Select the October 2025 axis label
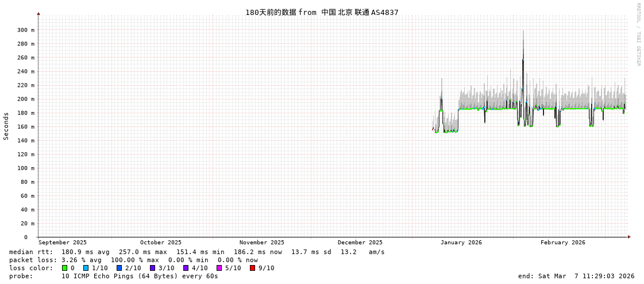Viewport: 644px width, 284px height. point(161,243)
